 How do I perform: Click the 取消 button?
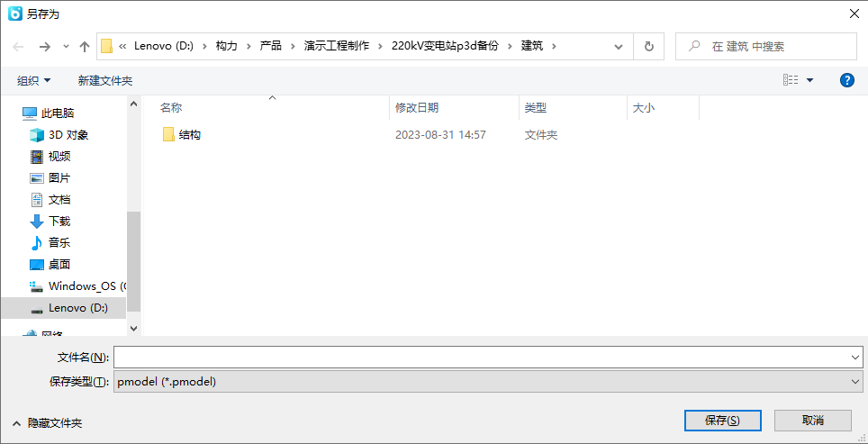coord(813,421)
